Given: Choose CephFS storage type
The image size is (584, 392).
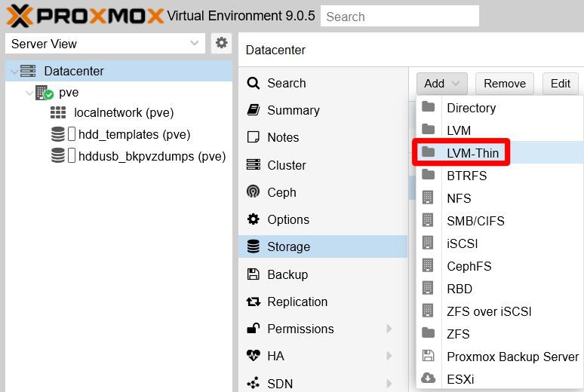Looking at the screenshot, I should click(499, 266).
